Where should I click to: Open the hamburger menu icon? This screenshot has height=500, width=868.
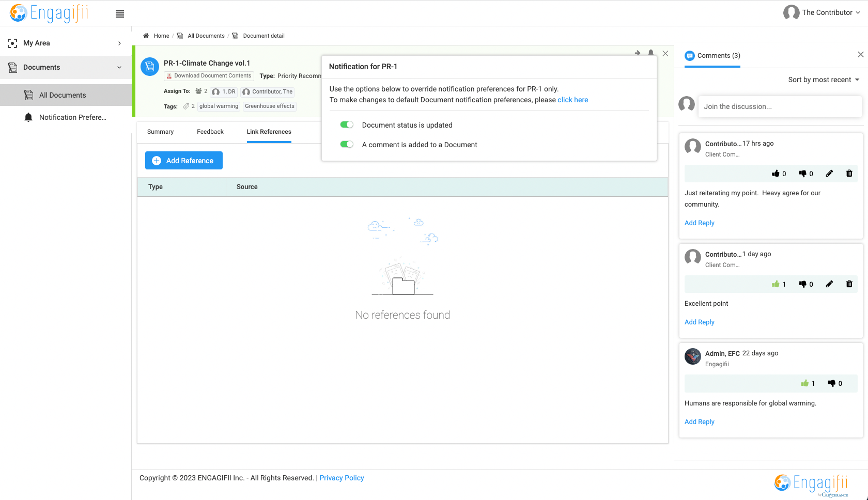coord(120,14)
